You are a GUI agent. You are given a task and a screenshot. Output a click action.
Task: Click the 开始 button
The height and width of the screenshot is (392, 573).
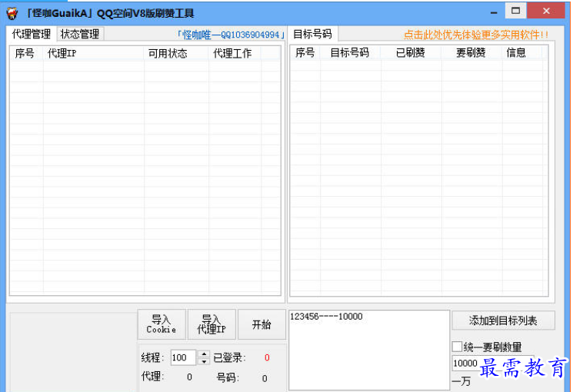(262, 324)
